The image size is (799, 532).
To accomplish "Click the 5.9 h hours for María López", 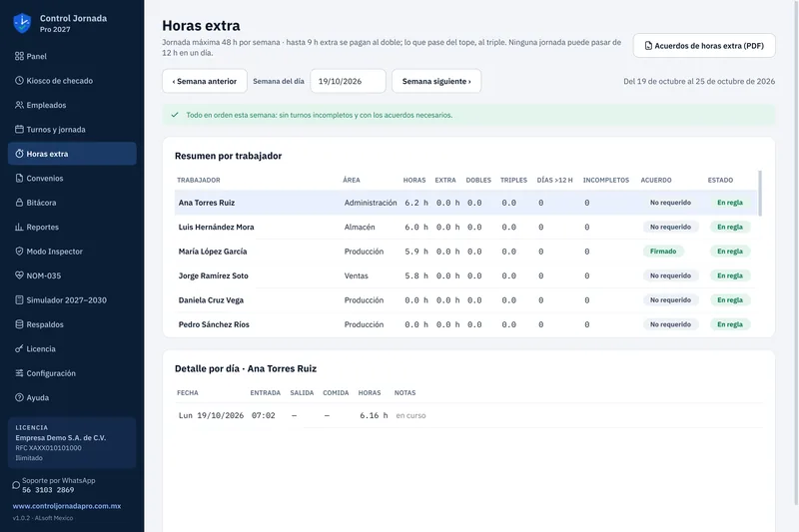I will [416, 251].
